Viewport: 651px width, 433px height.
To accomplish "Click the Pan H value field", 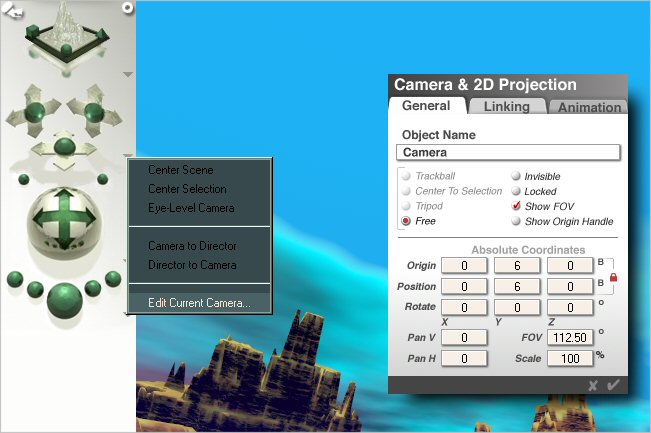I will pyautogui.click(x=464, y=358).
